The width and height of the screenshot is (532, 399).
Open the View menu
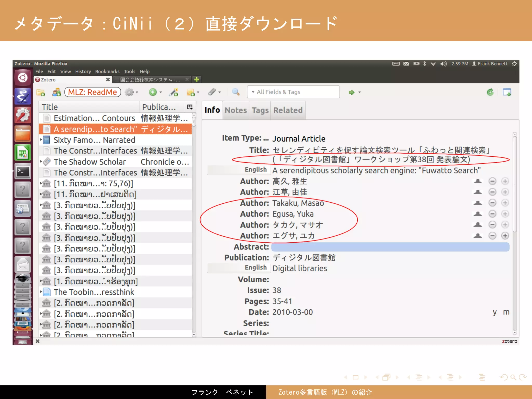pos(65,71)
